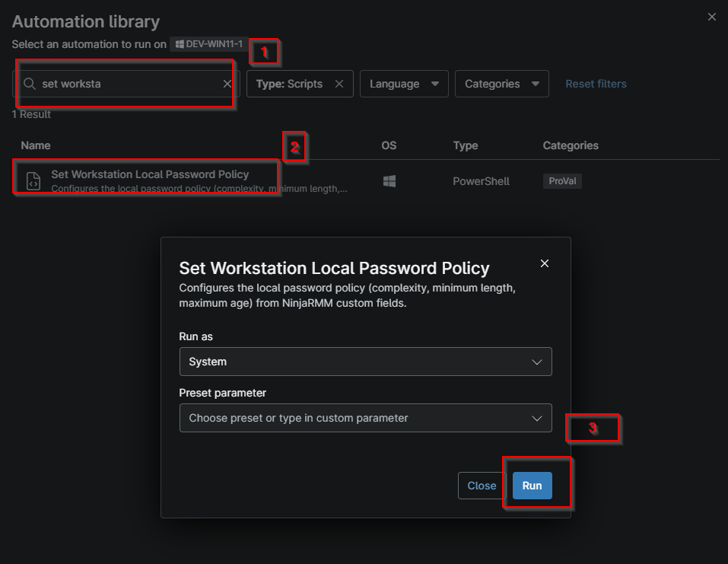Click the ProVal category tag
Viewport: 728px width, 564px height.
click(x=562, y=181)
